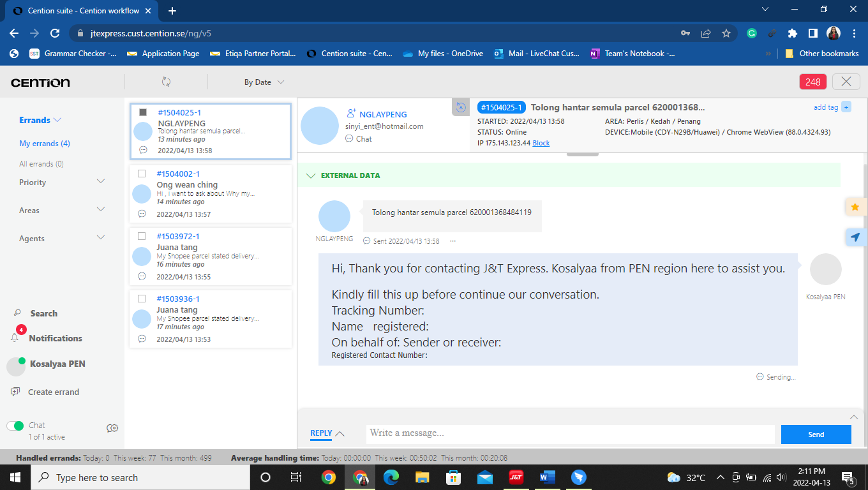Open J&T app in Windows taskbar
Screen dimensions: 868x490
pos(516,477)
